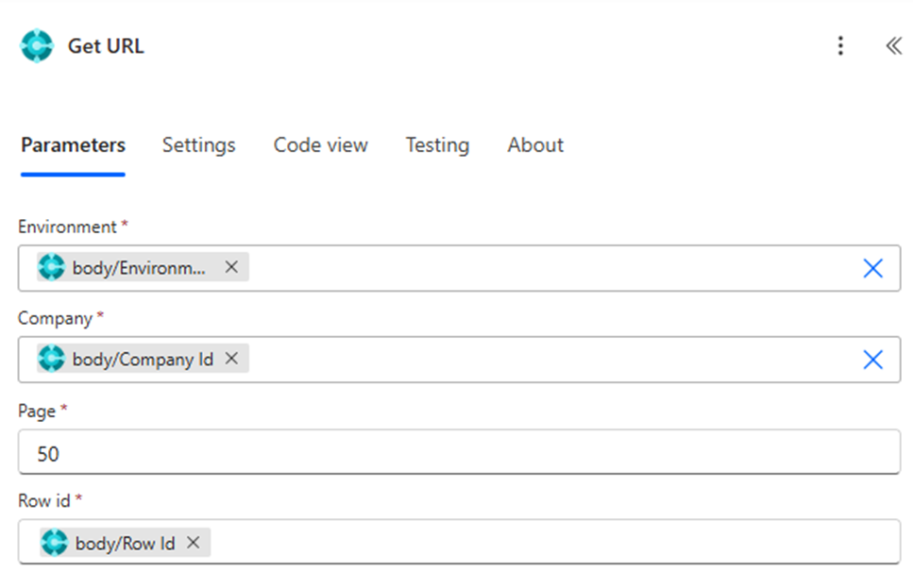Switch to the Code view tab

pos(320,145)
